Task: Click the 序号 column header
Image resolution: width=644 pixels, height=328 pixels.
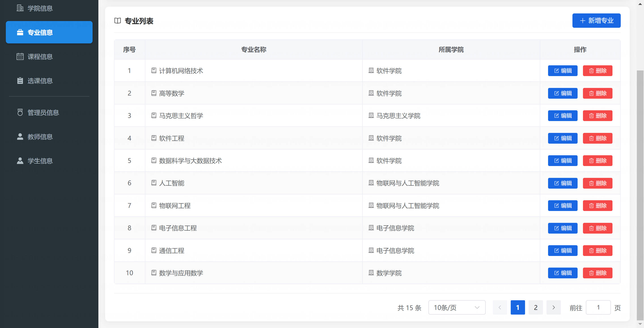Action: [129, 49]
